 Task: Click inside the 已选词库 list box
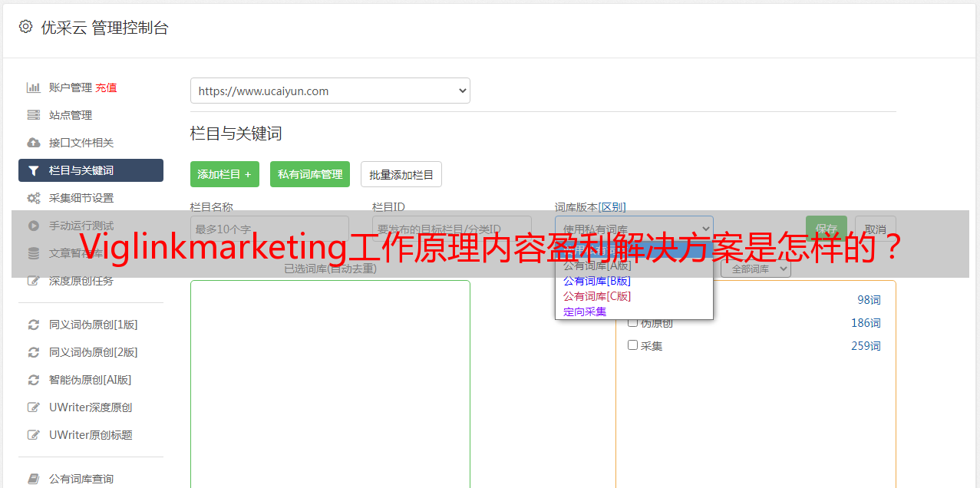pyautogui.click(x=330, y=384)
